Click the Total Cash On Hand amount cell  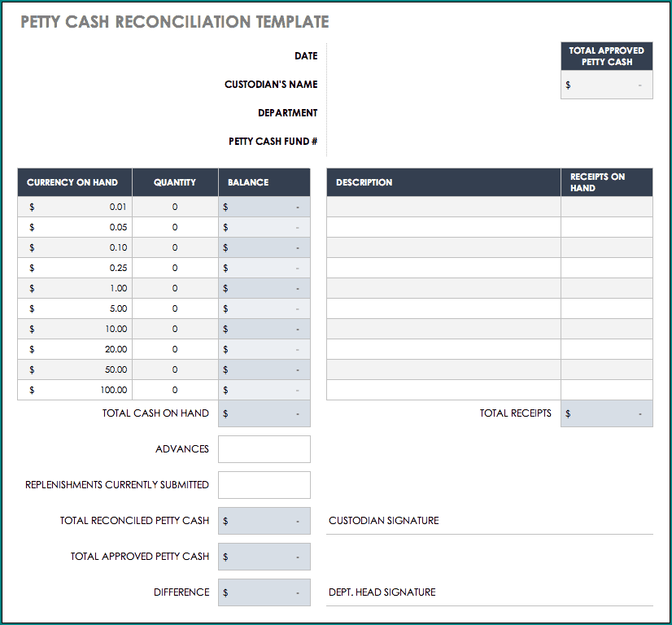tap(264, 413)
